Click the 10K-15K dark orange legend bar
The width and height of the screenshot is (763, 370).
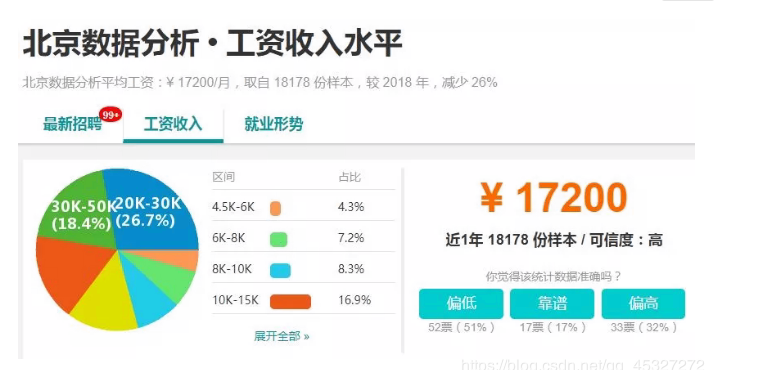click(x=291, y=302)
